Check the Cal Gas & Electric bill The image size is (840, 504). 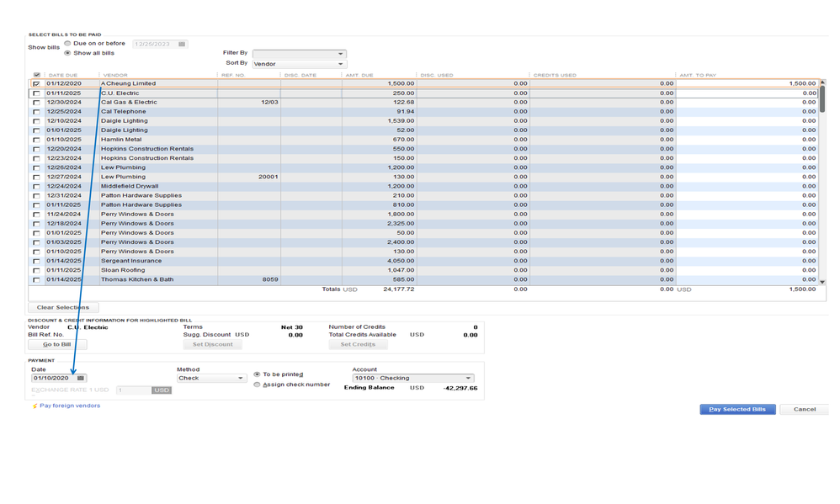click(x=36, y=103)
